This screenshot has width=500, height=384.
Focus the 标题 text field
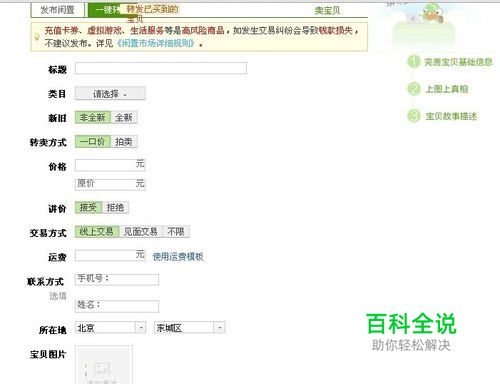click(161, 68)
